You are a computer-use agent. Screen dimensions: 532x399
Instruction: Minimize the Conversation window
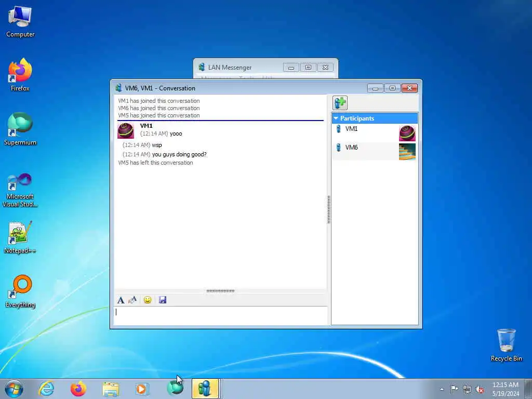coord(375,88)
